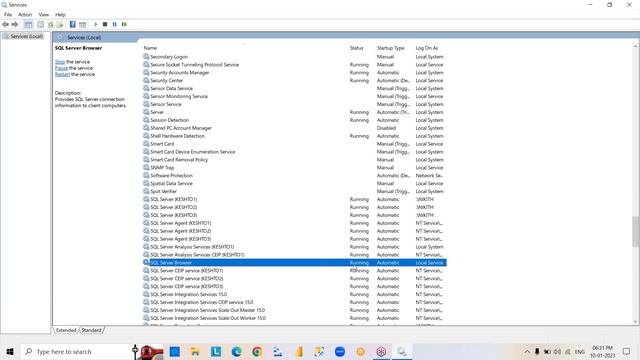The height and width of the screenshot is (360, 640).
Task: Click the Start Service play icon
Action: [96, 24]
